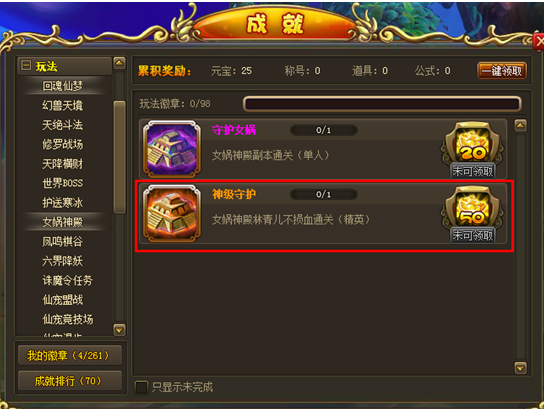Screen dimensions: 544x409
Task: Select 世界BOSS category entry
Action: pos(62,183)
